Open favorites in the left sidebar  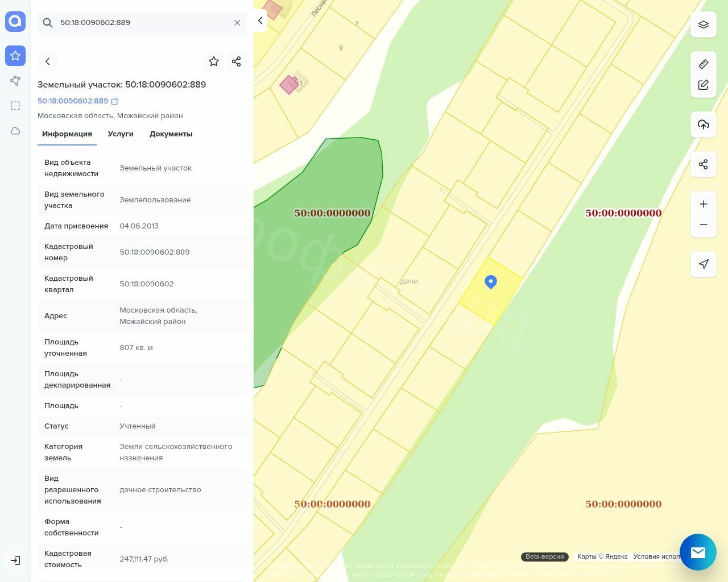point(15,56)
